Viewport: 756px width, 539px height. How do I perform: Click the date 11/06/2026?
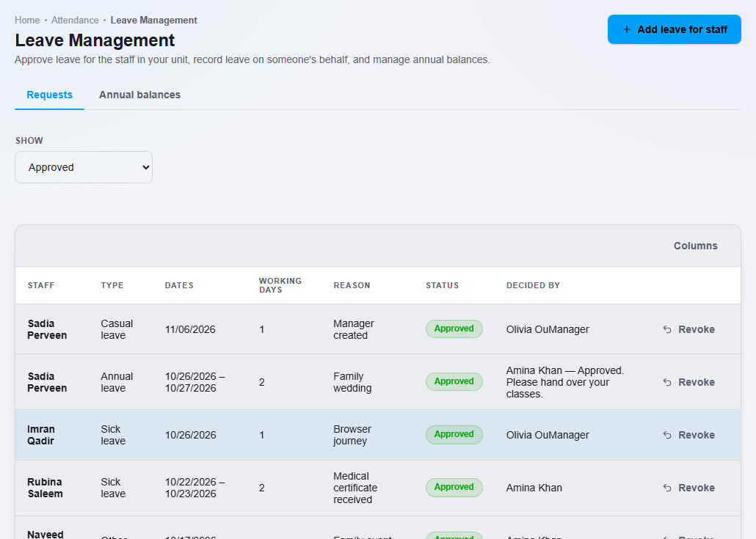[x=190, y=329]
